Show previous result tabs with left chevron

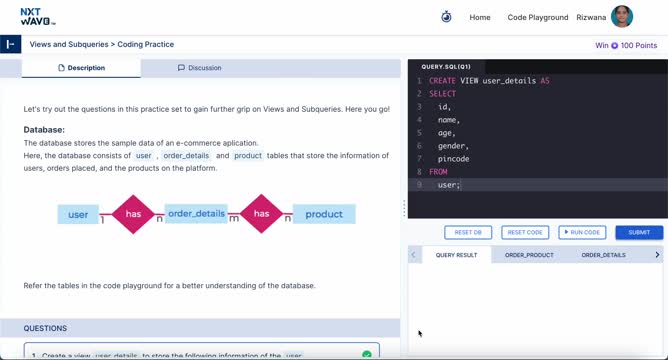413,255
